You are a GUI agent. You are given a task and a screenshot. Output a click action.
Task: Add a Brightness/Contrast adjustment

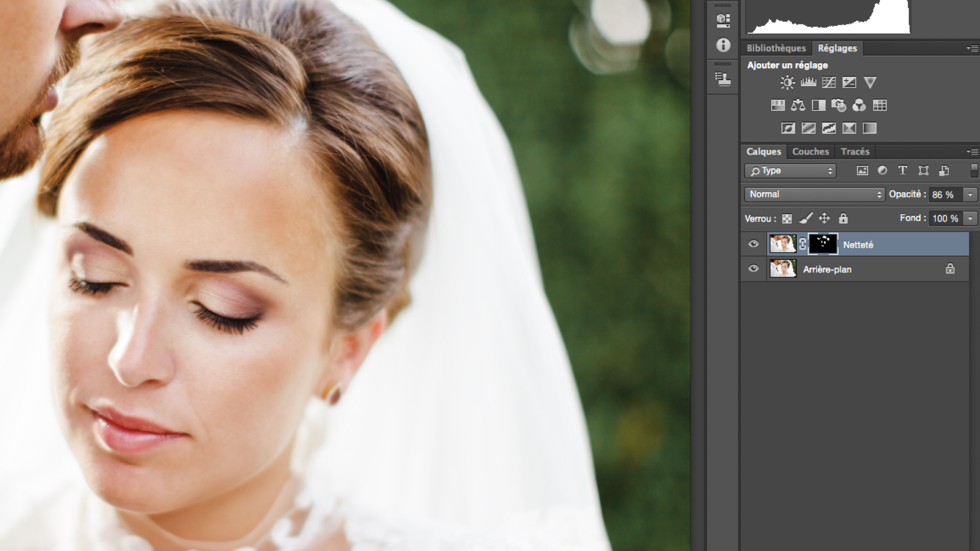pyautogui.click(x=788, y=83)
